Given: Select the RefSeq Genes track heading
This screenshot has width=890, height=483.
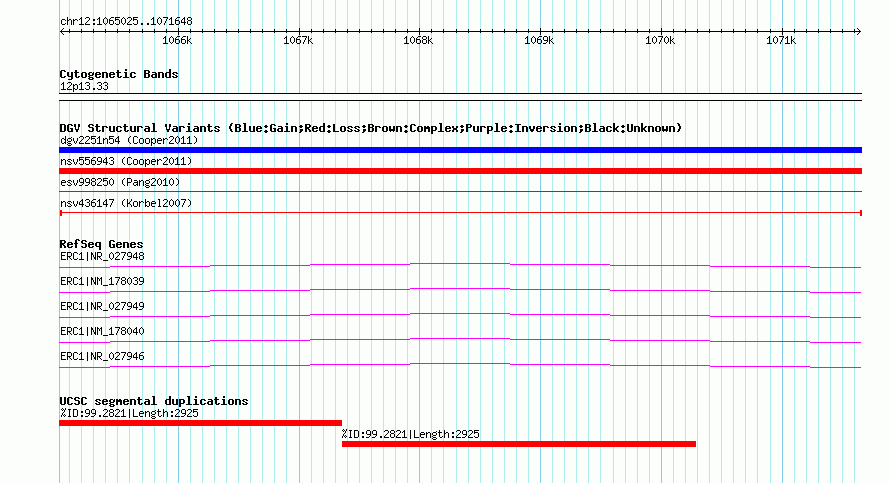Looking at the screenshot, I should (102, 244).
